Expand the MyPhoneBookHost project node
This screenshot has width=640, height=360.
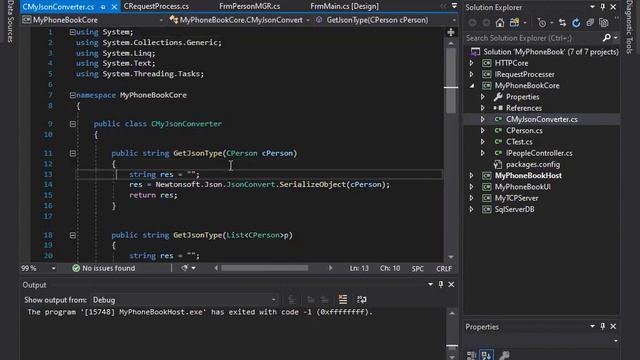pyautogui.click(x=471, y=176)
